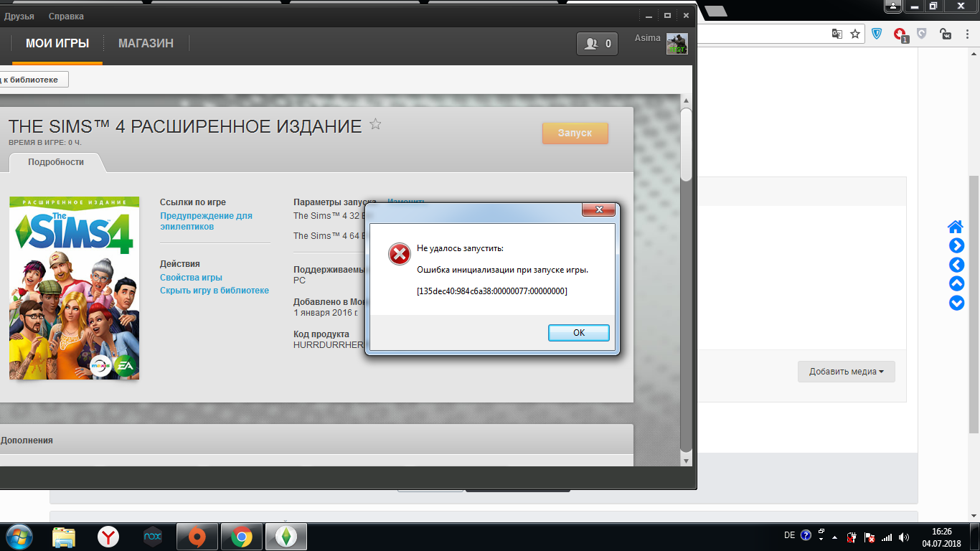This screenshot has width=980, height=551.
Task: Click Google Translate icon in address bar
Action: (837, 34)
